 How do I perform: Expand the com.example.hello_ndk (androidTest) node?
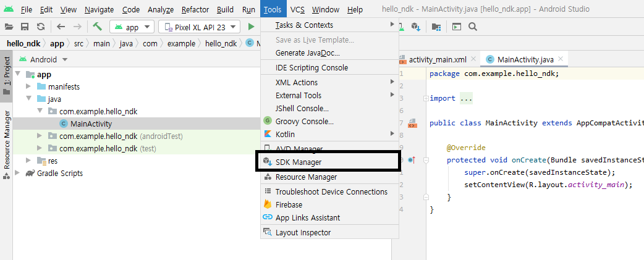[40, 136]
